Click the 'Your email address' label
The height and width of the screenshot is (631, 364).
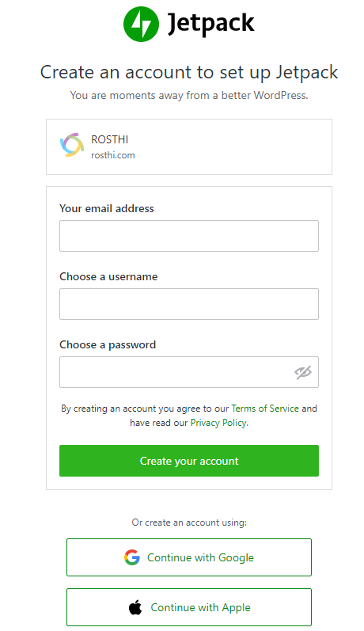click(107, 208)
